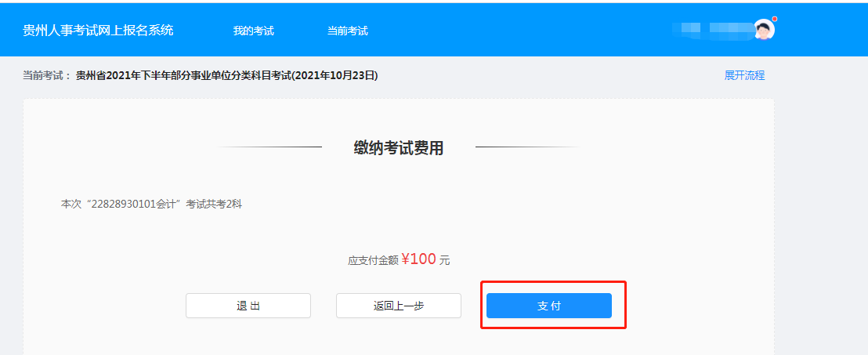This screenshot has height=355, width=868.
Task: Click the user avatar icon
Action: click(764, 30)
